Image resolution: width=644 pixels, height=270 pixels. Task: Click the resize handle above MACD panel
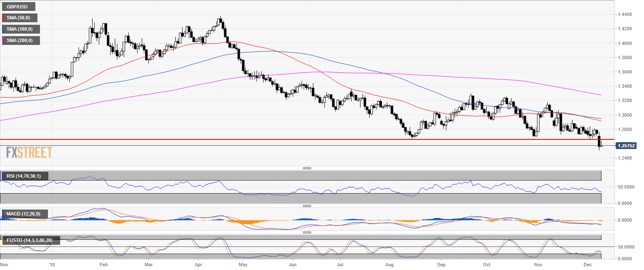pyautogui.click(x=307, y=206)
